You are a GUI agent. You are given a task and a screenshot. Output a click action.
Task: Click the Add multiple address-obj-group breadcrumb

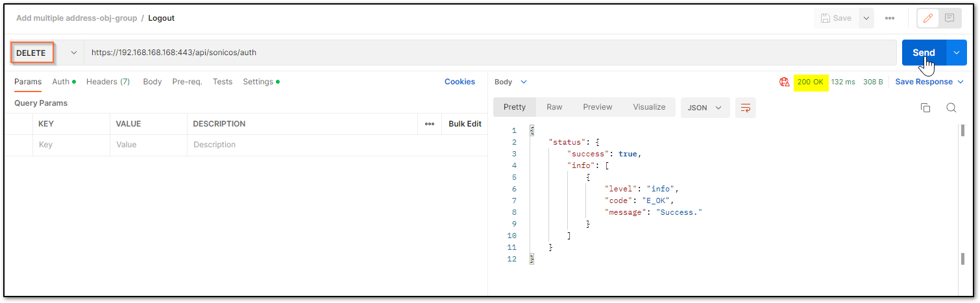77,18
